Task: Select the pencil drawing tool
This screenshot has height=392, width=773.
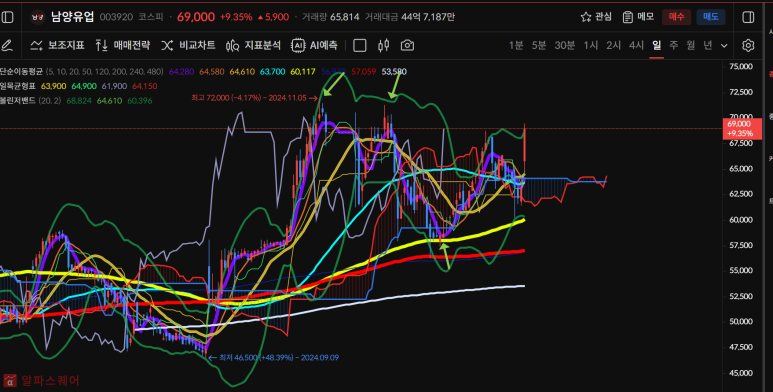Action: click(7, 45)
